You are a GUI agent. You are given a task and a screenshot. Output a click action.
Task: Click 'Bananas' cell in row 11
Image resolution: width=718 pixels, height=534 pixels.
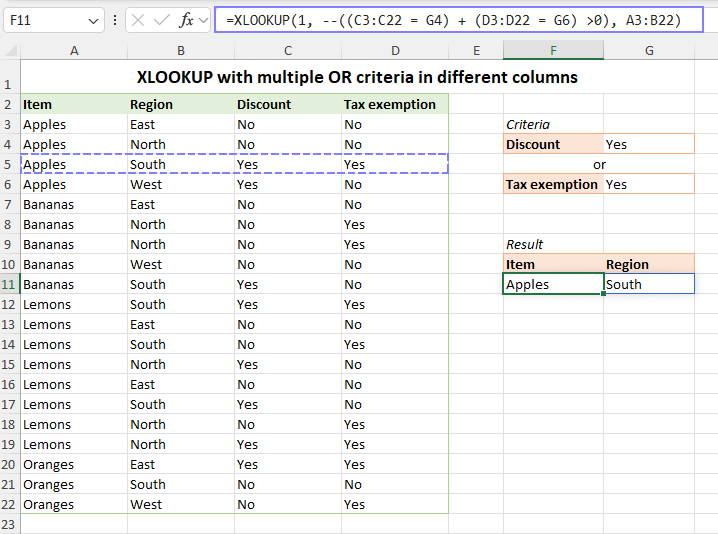[x=74, y=284]
